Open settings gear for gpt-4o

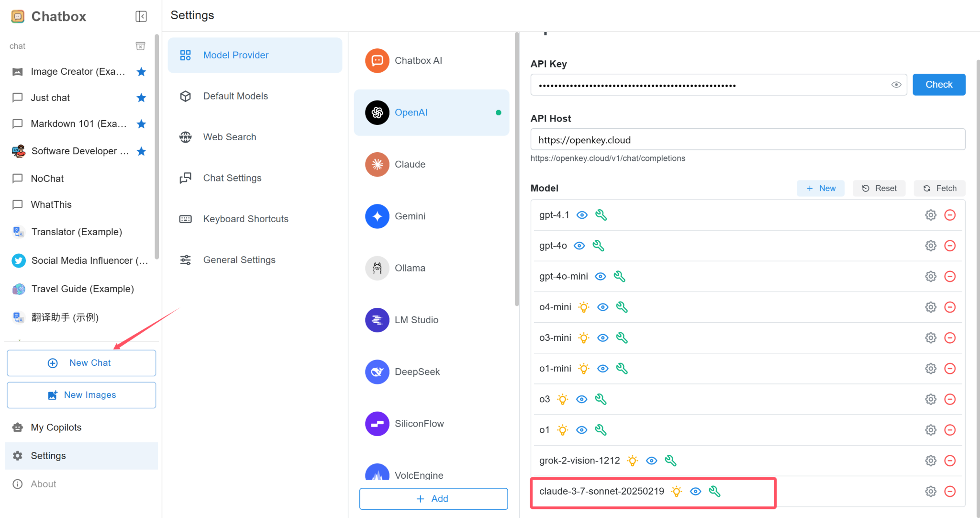tap(931, 246)
